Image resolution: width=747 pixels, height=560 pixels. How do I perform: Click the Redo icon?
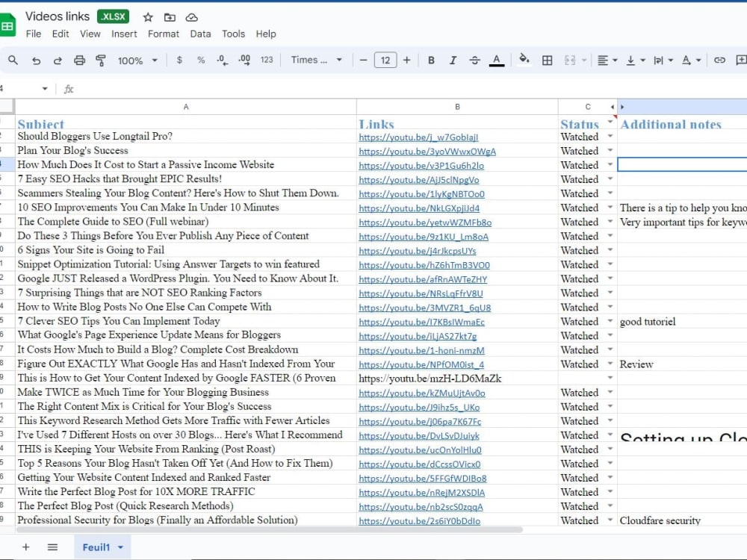pos(58,60)
